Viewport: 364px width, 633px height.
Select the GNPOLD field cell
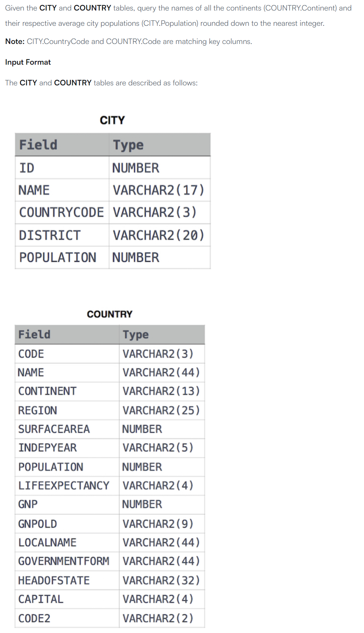67,524
